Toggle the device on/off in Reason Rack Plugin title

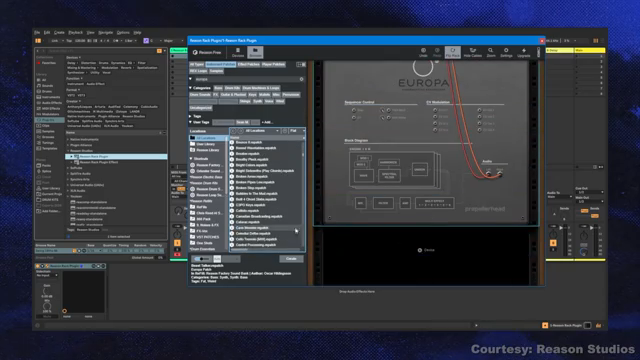38,266
